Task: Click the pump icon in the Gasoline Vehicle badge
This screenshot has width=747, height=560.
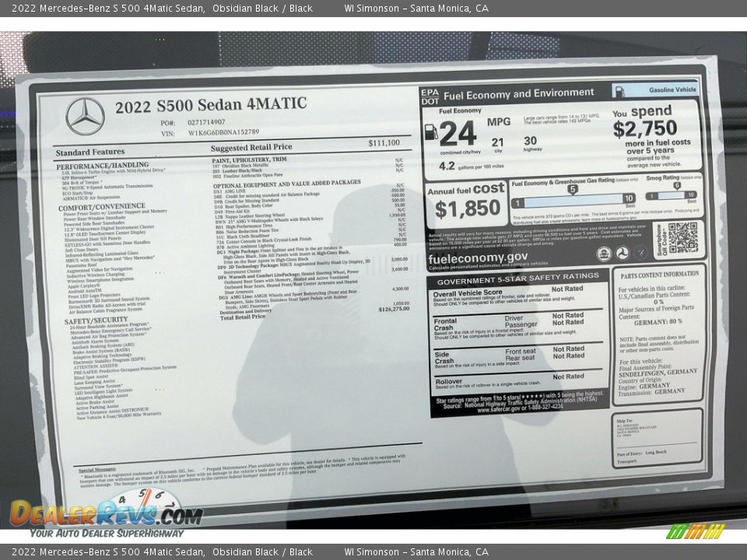Action: click(620, 91)
